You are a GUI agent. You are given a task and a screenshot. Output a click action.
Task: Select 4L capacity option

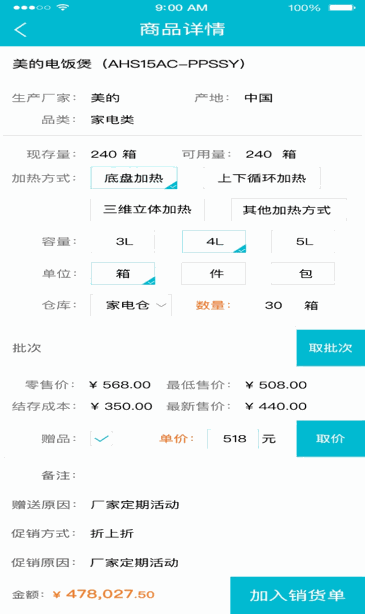(214, 242)
